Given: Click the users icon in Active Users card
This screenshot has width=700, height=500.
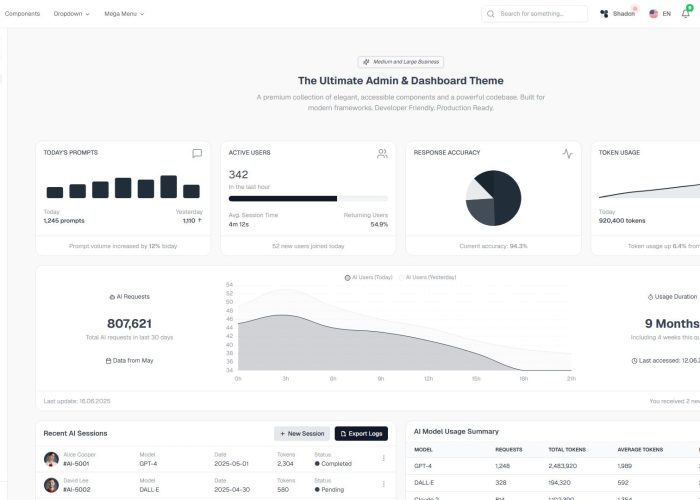Looking at the screenshot, I should point(382,154).
